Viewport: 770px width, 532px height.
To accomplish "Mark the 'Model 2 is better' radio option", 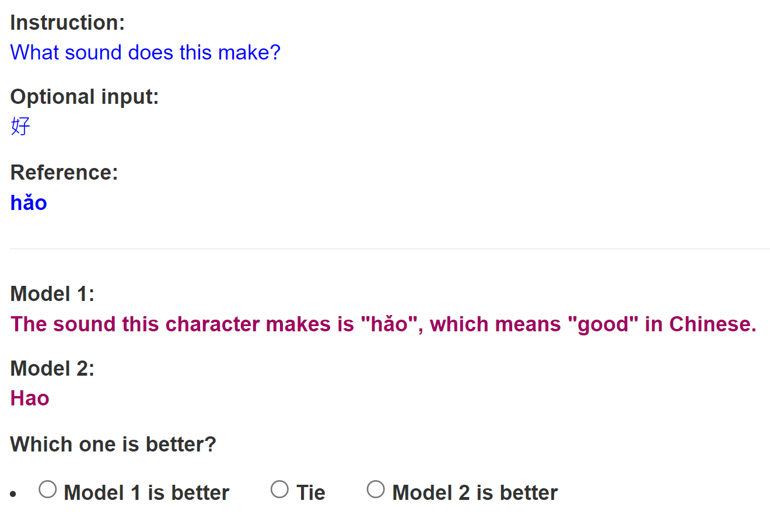I will tap(376, 489).
